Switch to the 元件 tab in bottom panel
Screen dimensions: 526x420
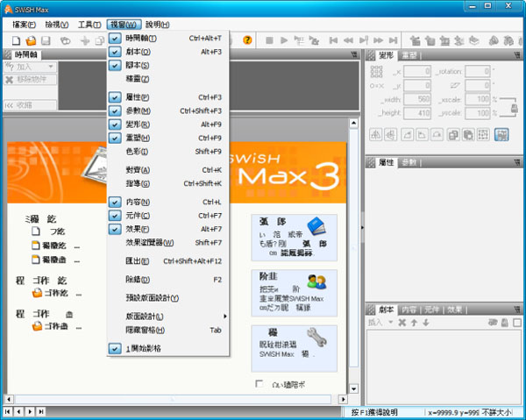tap(431, 310)
